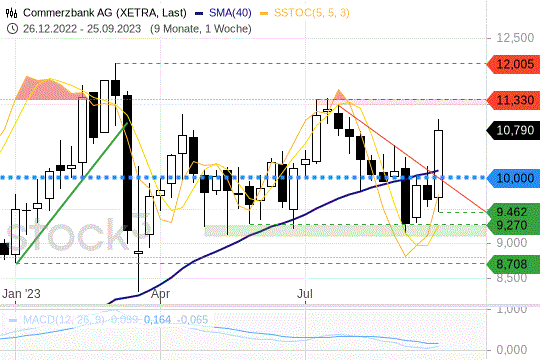
Task: Click the candlestick chart type icon
Action: [x=11, y=13]
